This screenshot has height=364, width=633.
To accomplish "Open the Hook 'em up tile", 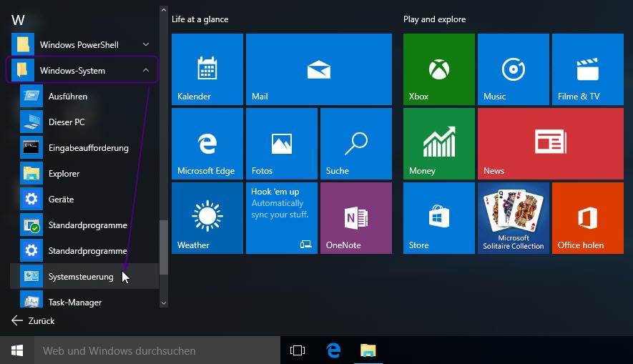I will point(281,218).
